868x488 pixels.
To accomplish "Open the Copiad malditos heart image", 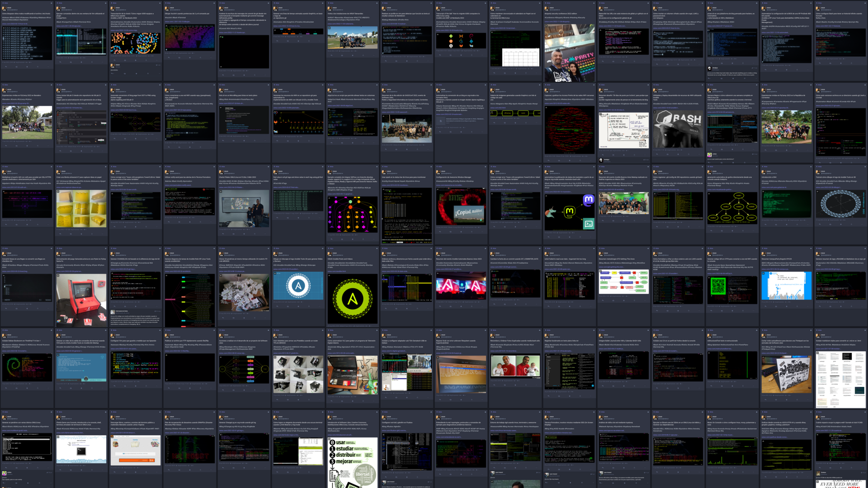I will point(461,206).
